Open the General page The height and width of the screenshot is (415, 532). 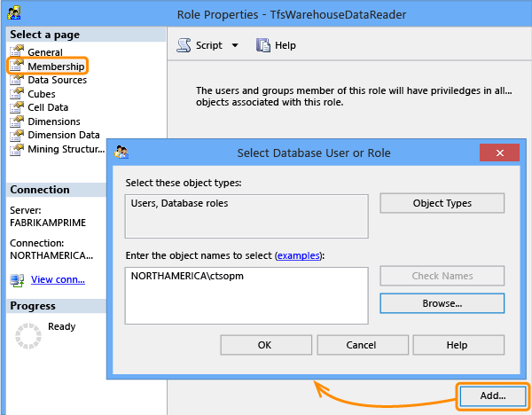tap(45, 52)
